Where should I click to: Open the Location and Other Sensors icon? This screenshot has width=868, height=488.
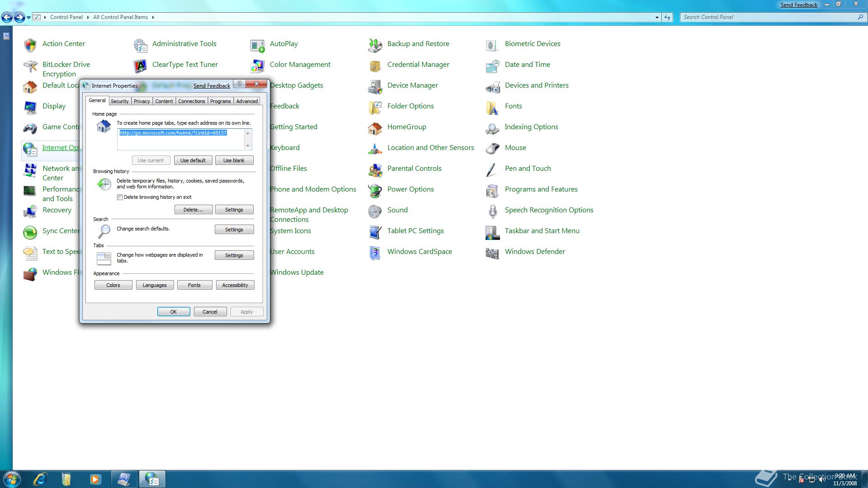[x=375, y=149]
